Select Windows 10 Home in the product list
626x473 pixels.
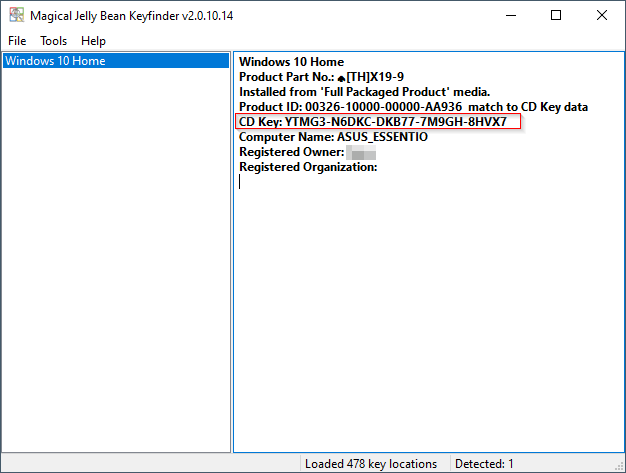point(55,61)
